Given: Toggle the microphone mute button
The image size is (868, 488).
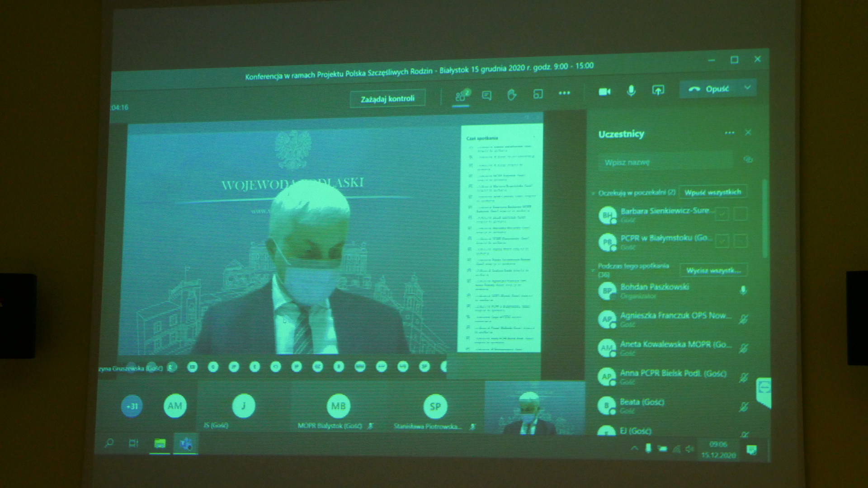Looking at the screenshot, I should 631,91.
